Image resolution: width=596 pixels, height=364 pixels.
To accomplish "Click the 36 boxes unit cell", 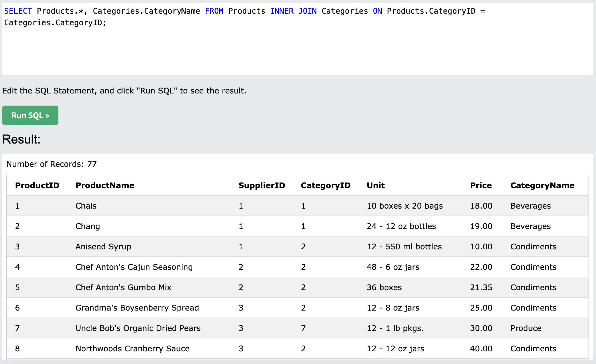I will point(384,287).
